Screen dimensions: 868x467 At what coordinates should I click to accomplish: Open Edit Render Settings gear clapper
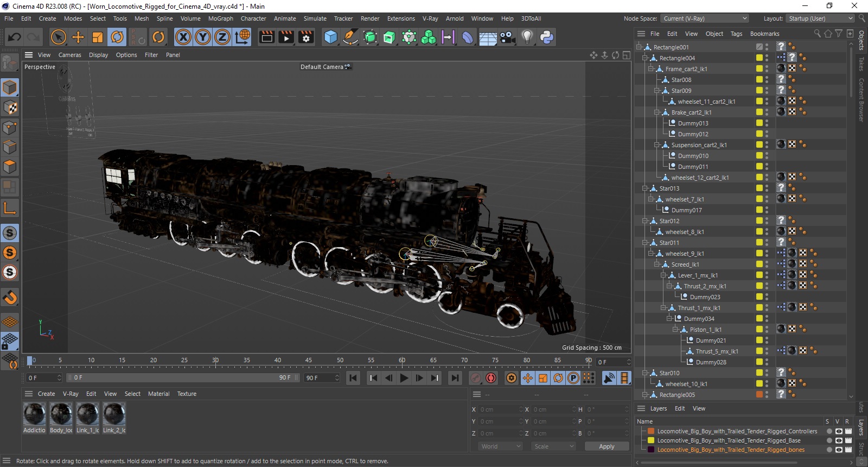tap(307, 37)
